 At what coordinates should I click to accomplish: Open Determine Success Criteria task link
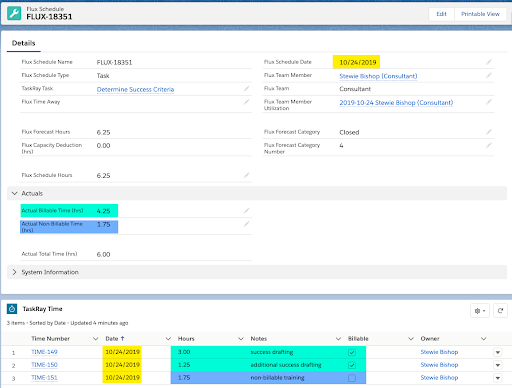(x=135, y=89)
